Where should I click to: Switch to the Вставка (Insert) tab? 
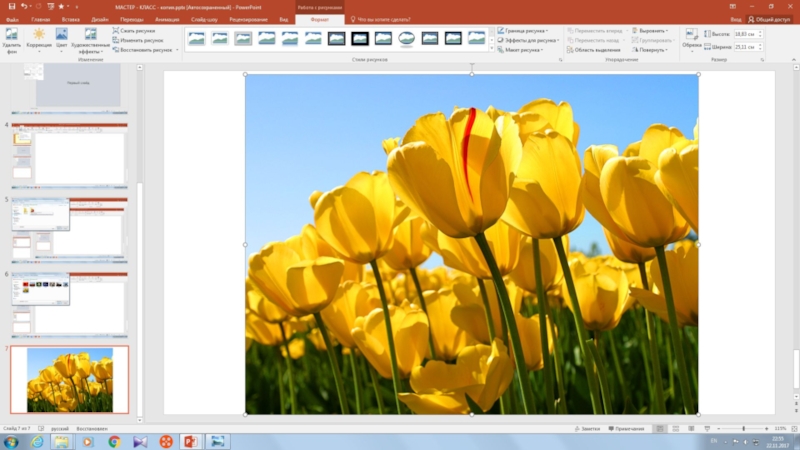point(70,19)
